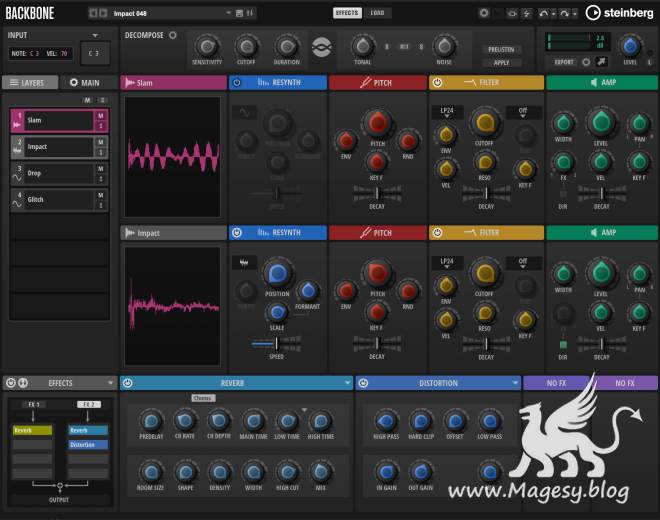The image size is (660, 520).
Task: Toggle the Reverb effect power button
Action: point(128,383)
